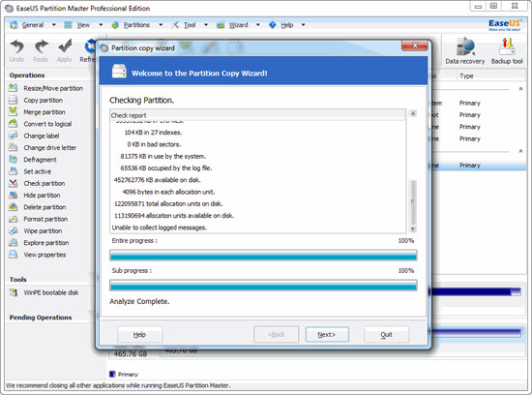Open the Data recovery tool

coord(464,50)
